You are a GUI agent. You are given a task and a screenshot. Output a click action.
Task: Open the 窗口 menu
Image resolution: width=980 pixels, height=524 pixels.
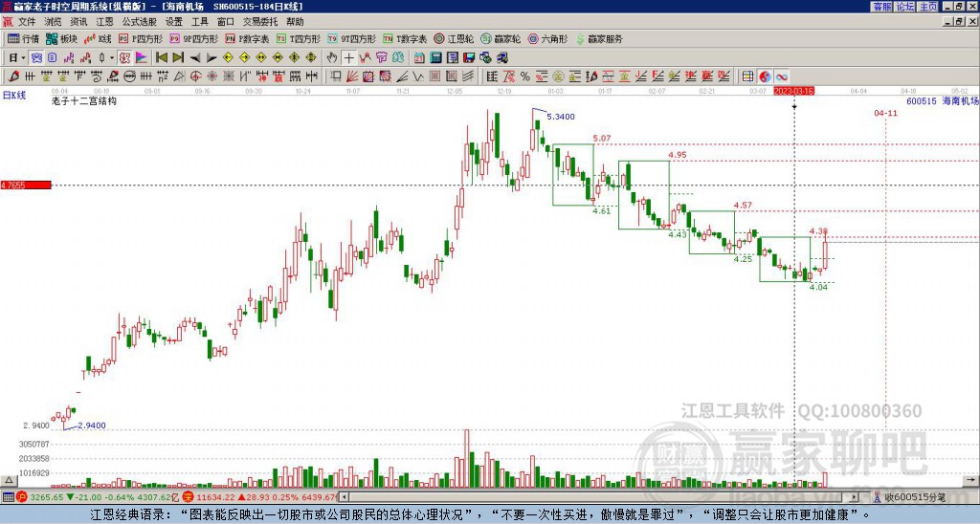click(x=226, y=22)
